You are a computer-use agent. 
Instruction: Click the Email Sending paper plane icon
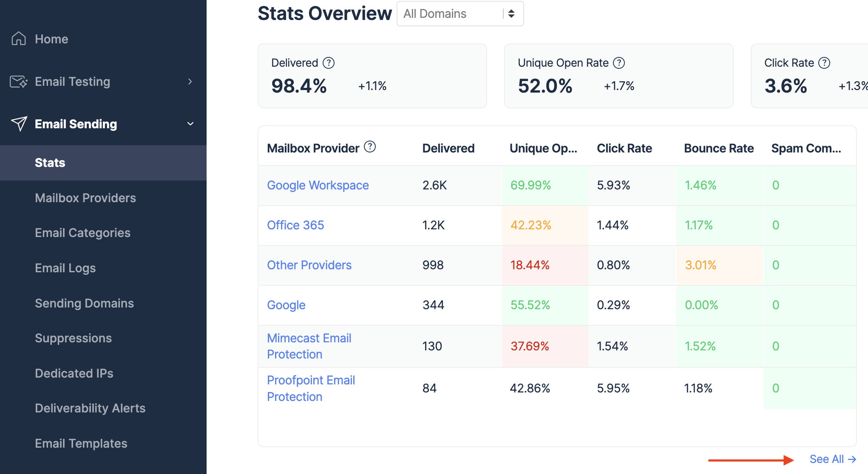(x=19, y=124)
